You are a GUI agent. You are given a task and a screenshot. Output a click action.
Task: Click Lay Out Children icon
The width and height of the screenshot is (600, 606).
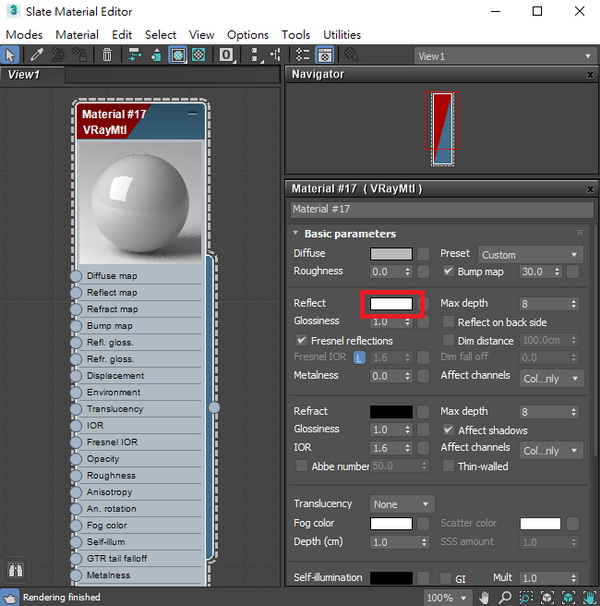(x=276, y=55)
